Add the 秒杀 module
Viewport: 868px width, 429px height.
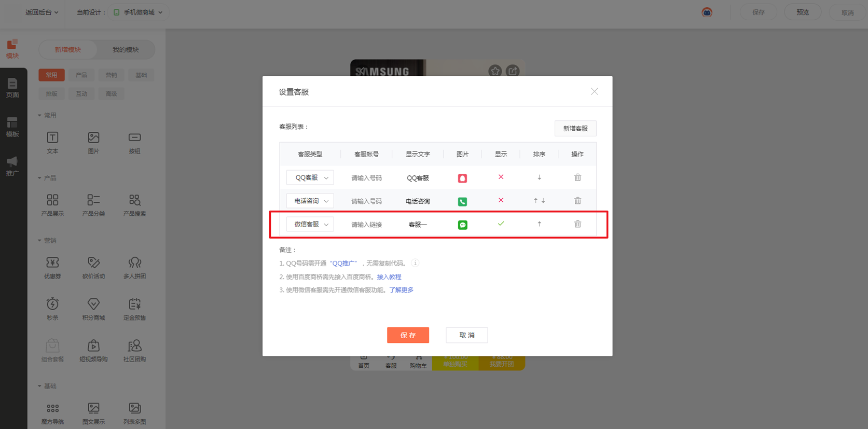tap(52, 309)
